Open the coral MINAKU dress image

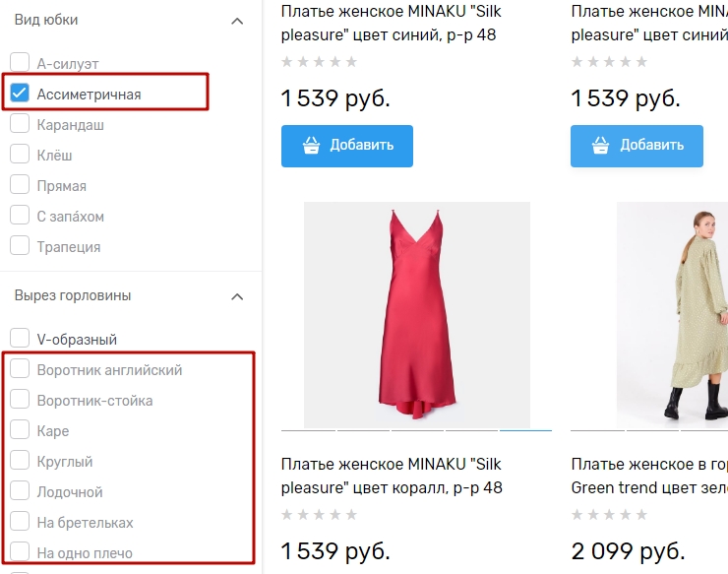coord(416,315)
